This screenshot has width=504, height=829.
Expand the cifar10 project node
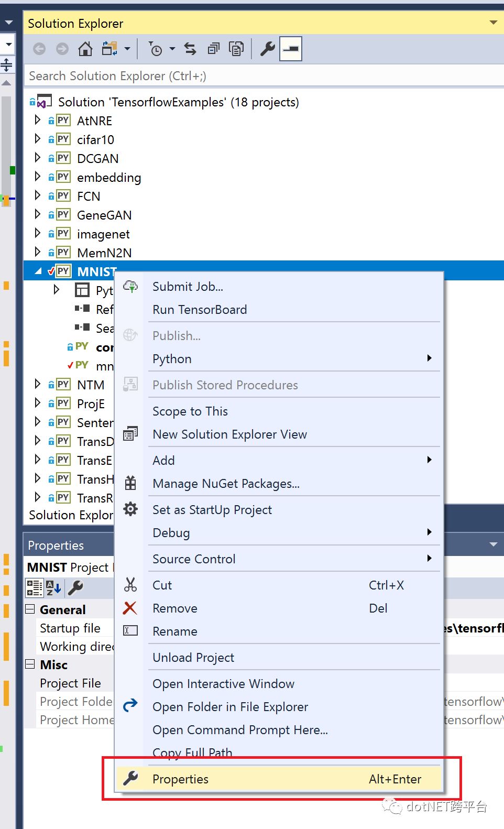[37, 139]
